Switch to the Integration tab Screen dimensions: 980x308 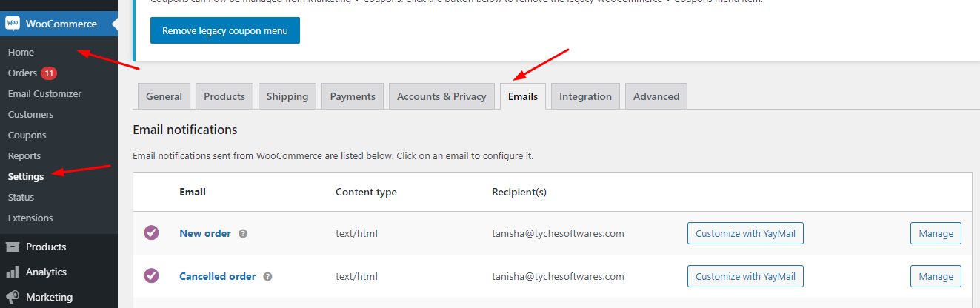click(585, 96)
